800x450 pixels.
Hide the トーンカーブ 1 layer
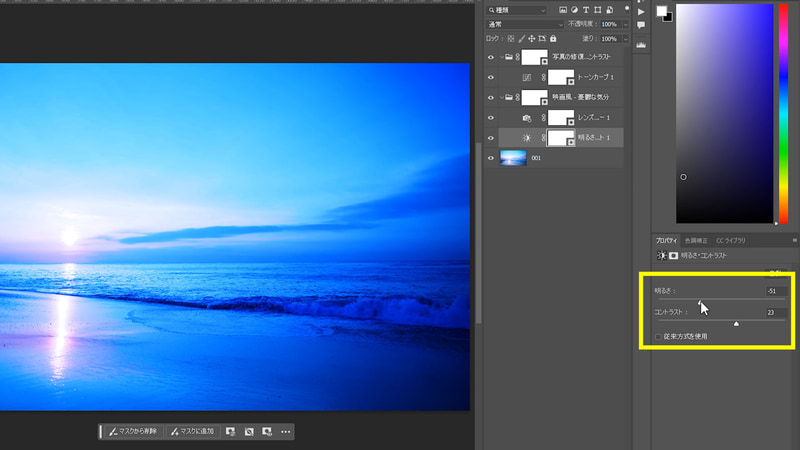pos(491,78)
